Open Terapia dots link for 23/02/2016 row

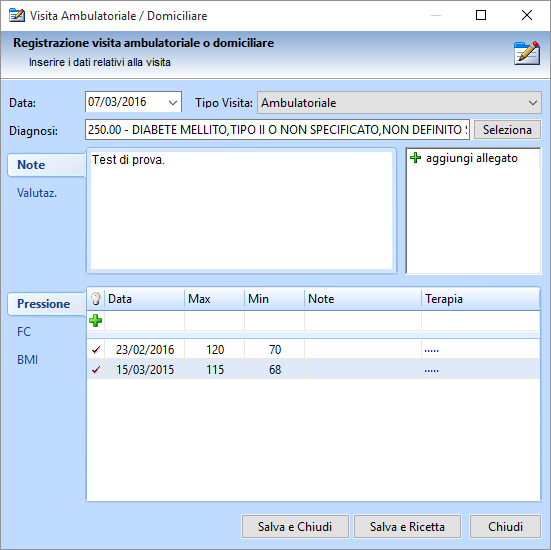point(432,350)
